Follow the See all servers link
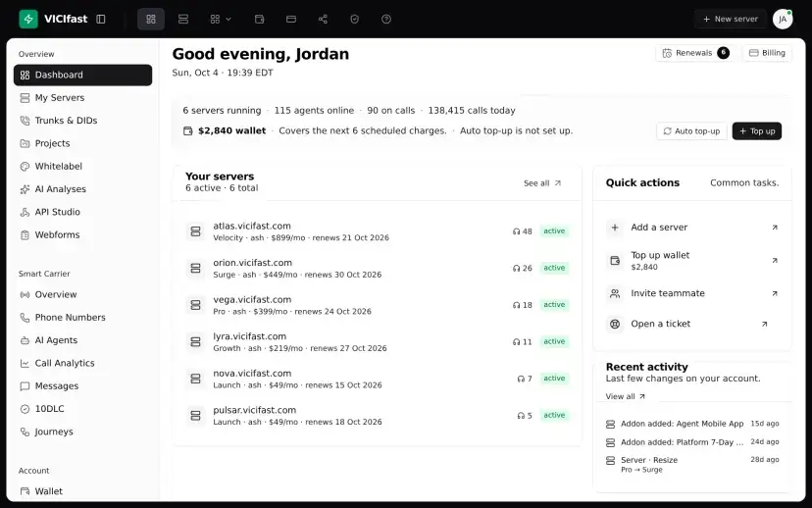This screenshot has height=508, width=812. (542, 183)
